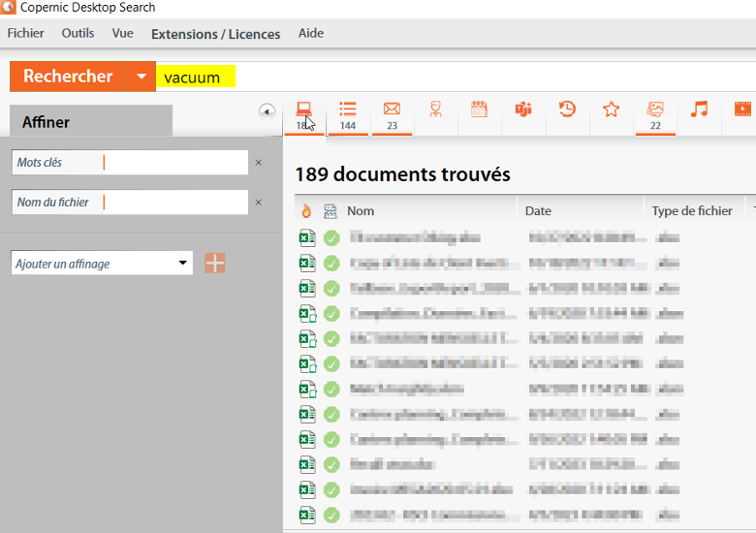Select the calendar category icon

479,110
